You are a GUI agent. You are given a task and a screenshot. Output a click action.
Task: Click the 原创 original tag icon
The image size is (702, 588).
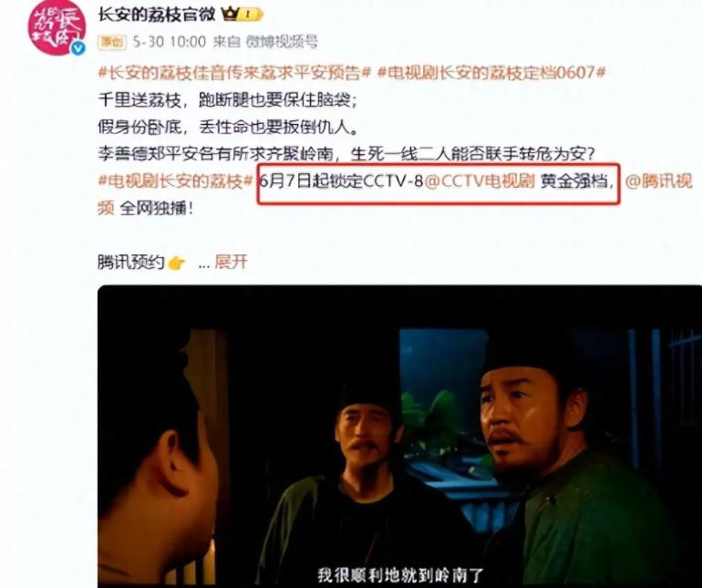[x=112, y=42]
